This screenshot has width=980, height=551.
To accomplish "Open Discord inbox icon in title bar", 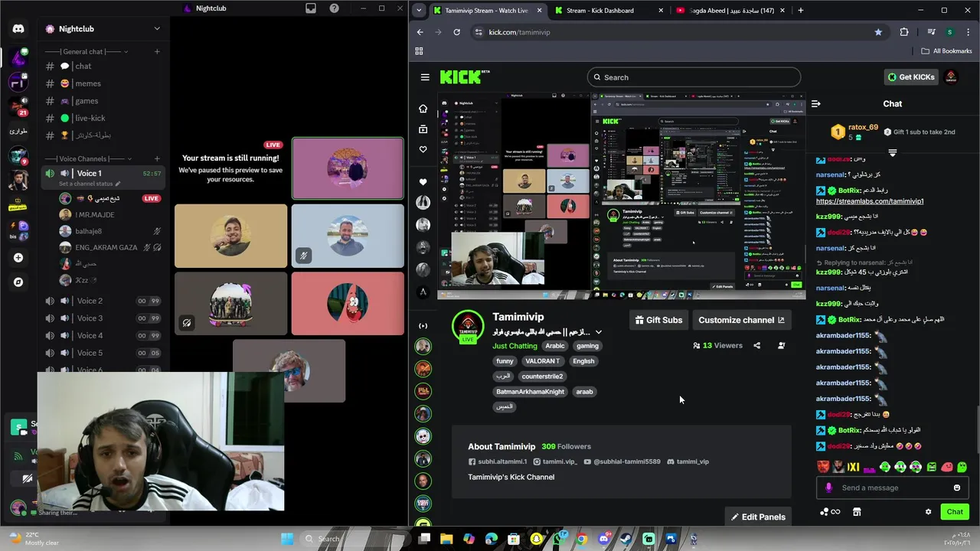I will click(311, 8).
